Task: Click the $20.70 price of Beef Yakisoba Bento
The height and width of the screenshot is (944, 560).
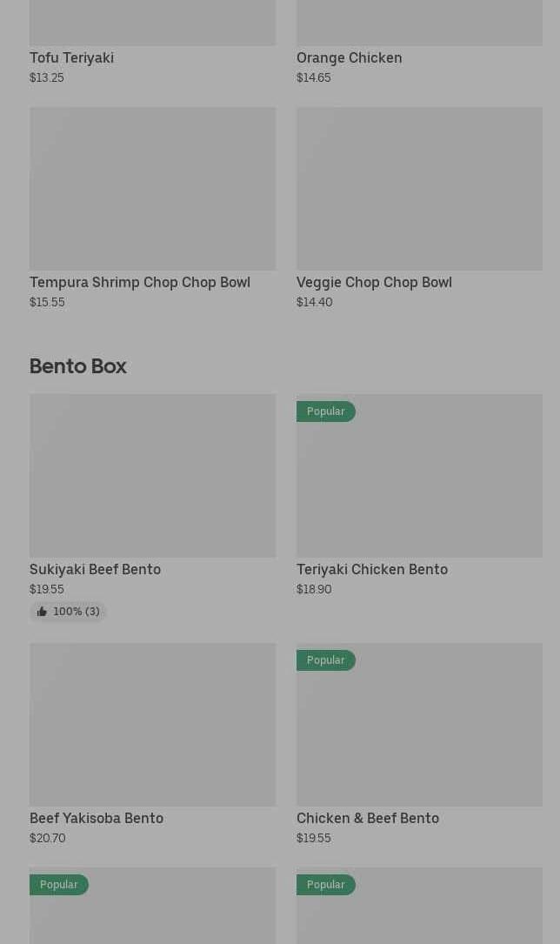Action: click(47, 838)
